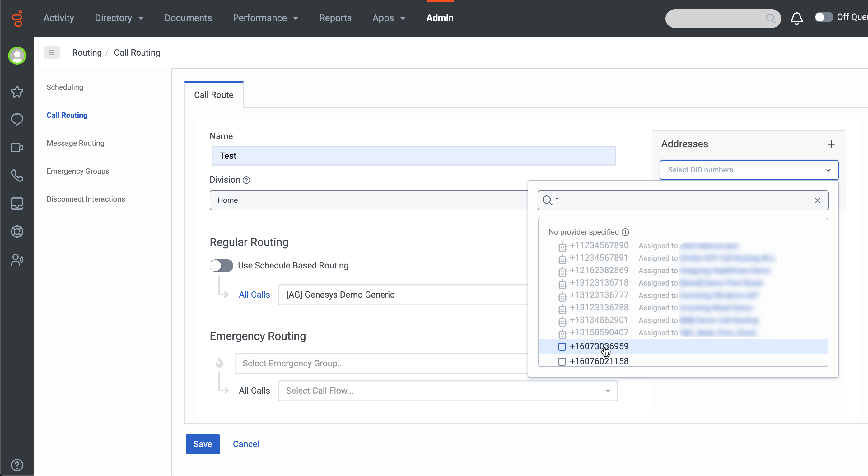The height and width of the screenshot is (476, 868).
Task: Open the chat bubble icon in sidebar
Action: pos(17,120)
